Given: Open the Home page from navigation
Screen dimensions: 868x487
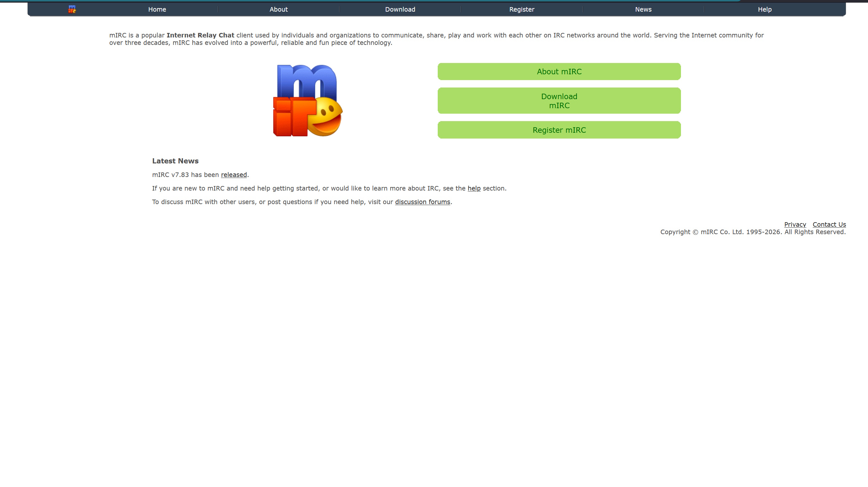Looking at the screenshot, I should [157, 9].
